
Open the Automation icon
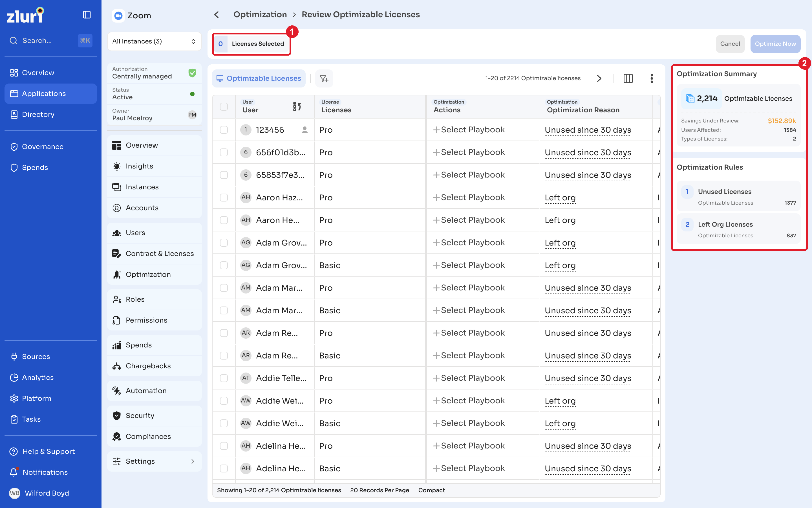117,390
